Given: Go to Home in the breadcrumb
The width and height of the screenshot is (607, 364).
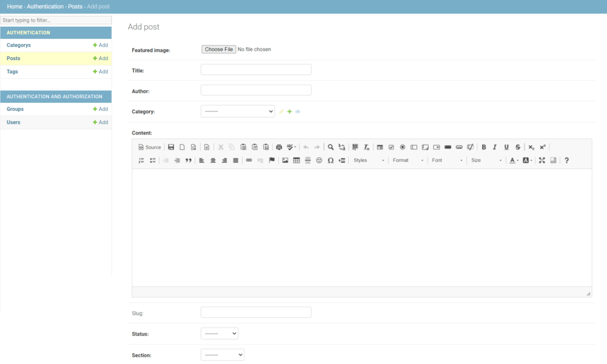Looking at the screenshot, I should (15, 7).
